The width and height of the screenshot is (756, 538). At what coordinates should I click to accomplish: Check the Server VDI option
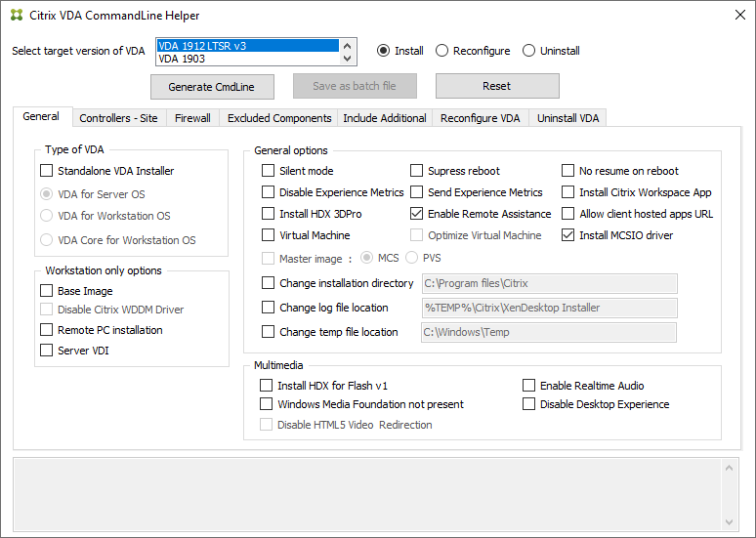click(x=46, y=350)
